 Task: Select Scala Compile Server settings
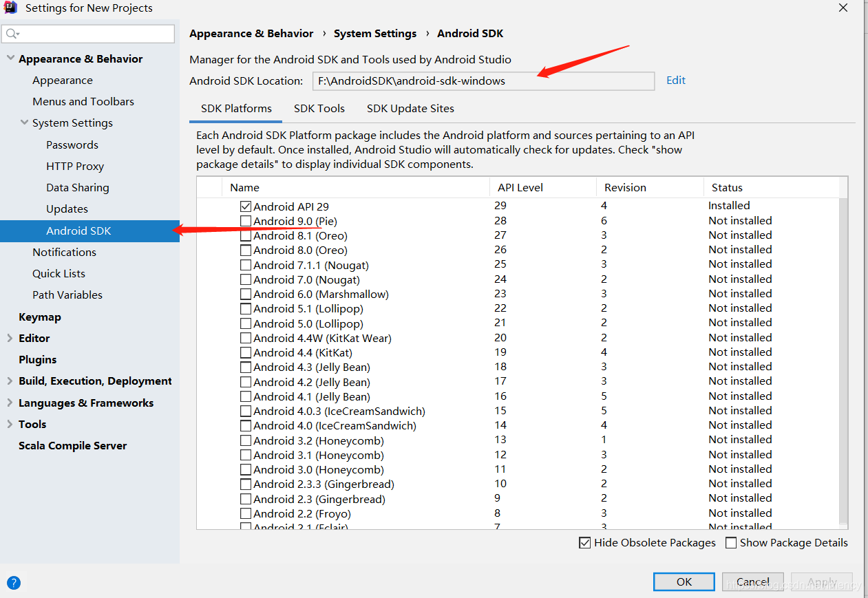point(72,445)
